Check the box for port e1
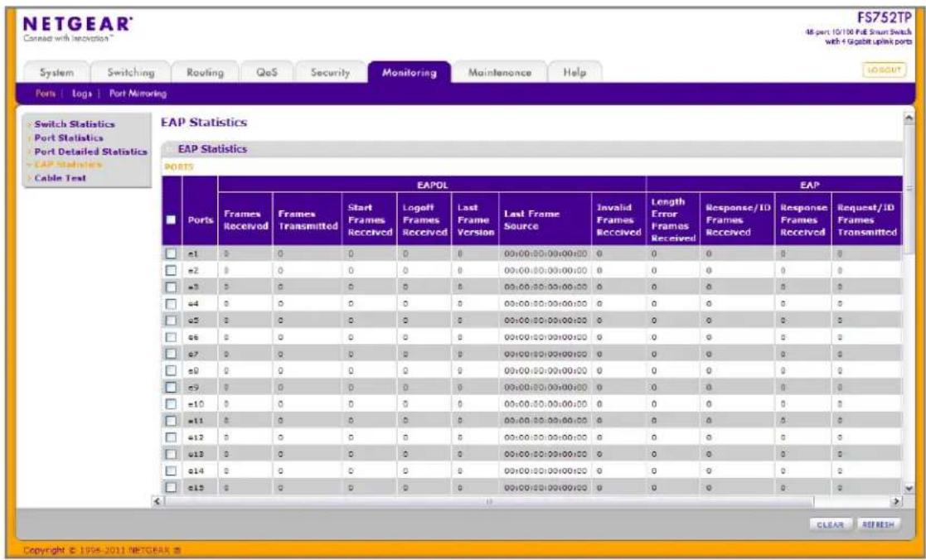Image resolution: width=926 pixels, height=560 pixels. coord(172,253)
